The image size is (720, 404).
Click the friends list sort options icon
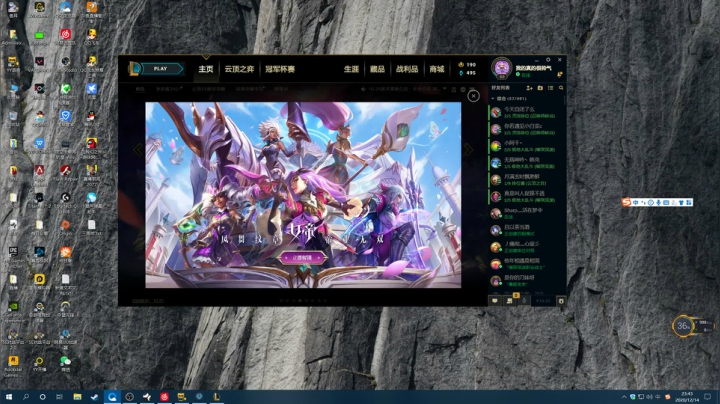tap(550, 88)
